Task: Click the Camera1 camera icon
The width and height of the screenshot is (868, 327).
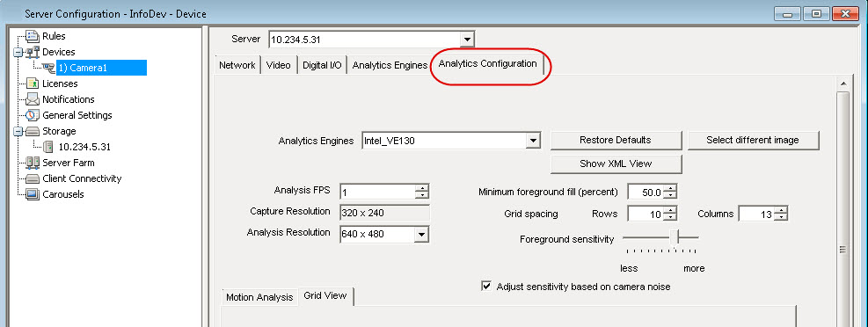Action: pyautogui.click(x=49, y=68)
